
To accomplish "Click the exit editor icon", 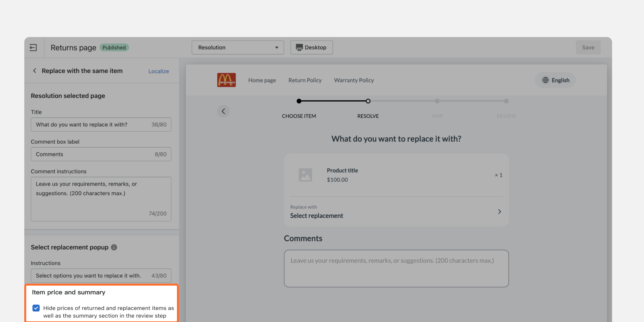I will point(33,47).
